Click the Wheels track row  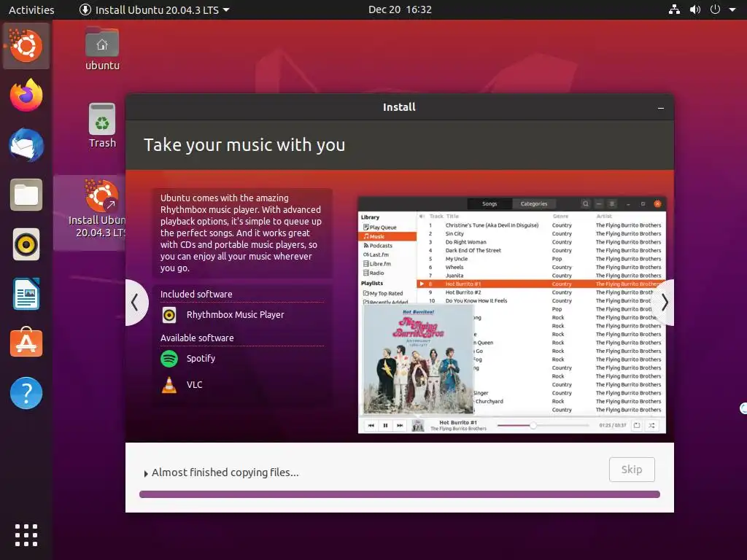tap(541, 267)
